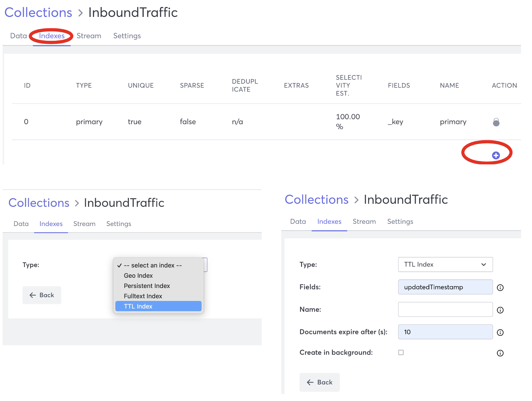Click the 'primary' cell in the TYPE column
532x401 pixels.
(89, 122)
